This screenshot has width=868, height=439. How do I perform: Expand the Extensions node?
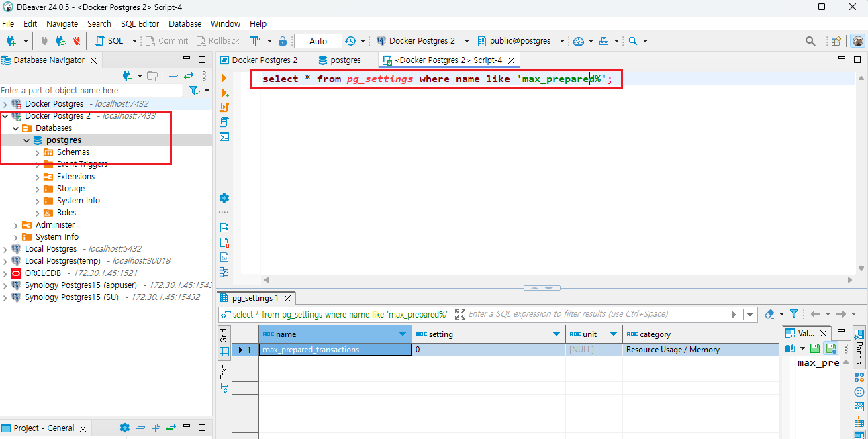coord(38,177)
